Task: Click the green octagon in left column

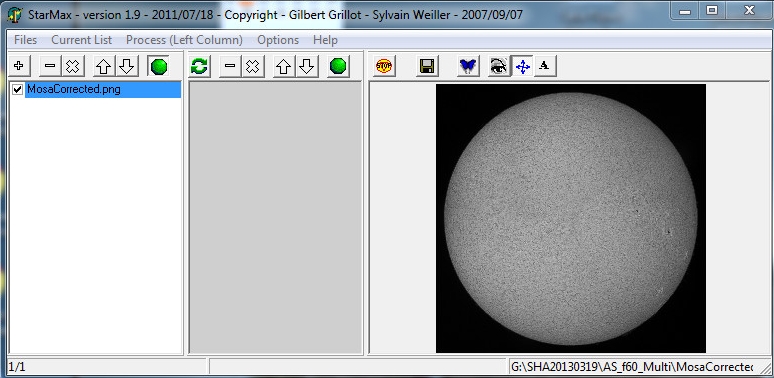Action: click(x=158, y=66)
